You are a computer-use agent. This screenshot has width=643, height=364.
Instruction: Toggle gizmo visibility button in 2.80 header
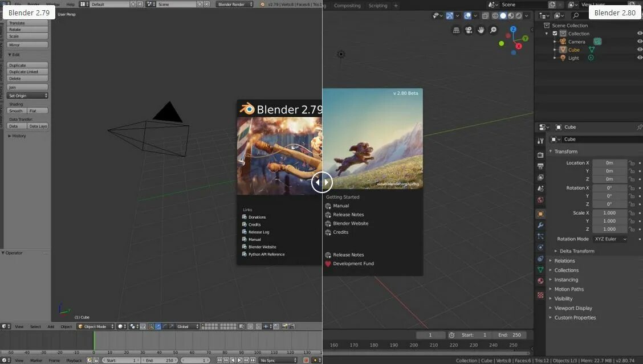pyautogui.click(x=450, y=15)
